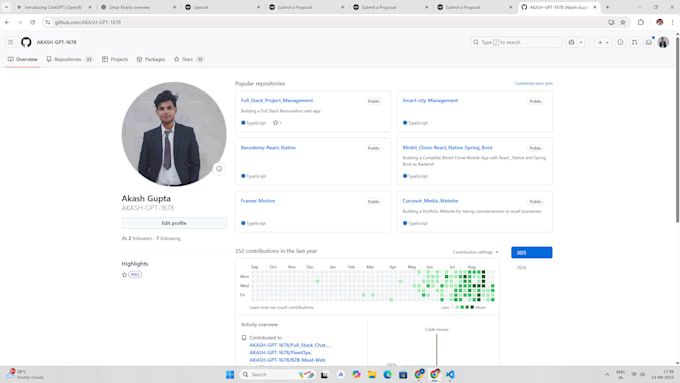The width and height of the screenshot is (680, 383).
Task: Open Microsoft Edge from the taskbar
Action: [387, 374]
